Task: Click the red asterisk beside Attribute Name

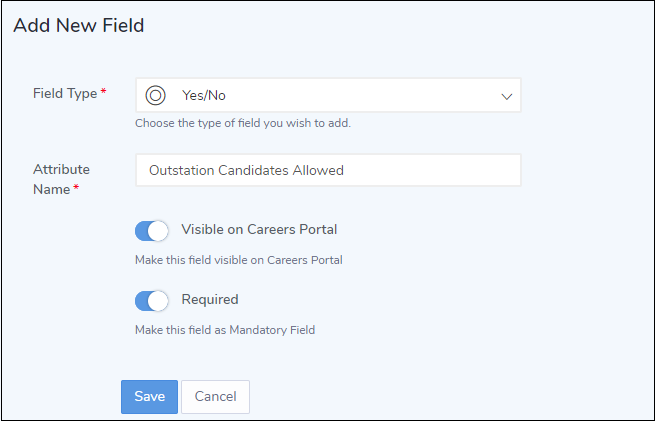Action: tap(77, 189)
